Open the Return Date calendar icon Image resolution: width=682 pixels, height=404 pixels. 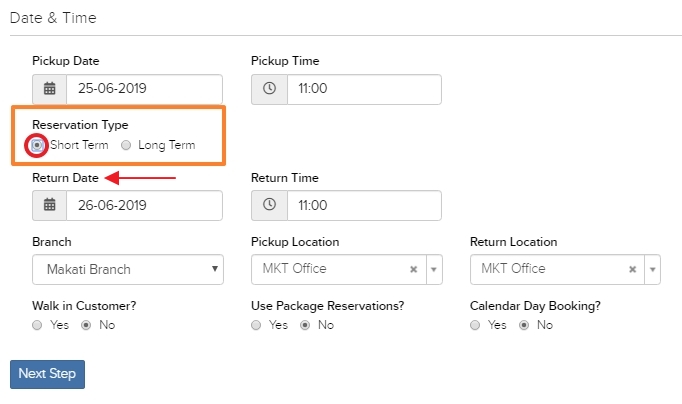50,205
